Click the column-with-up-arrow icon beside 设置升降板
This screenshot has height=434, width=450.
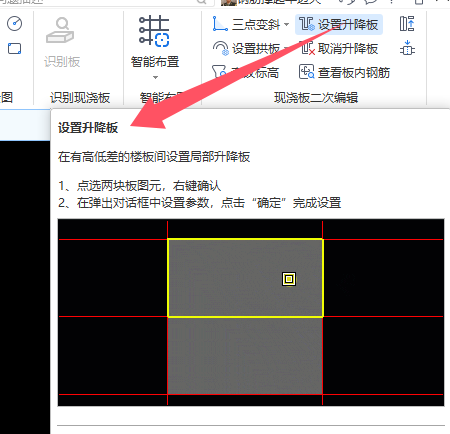(407, 24)
